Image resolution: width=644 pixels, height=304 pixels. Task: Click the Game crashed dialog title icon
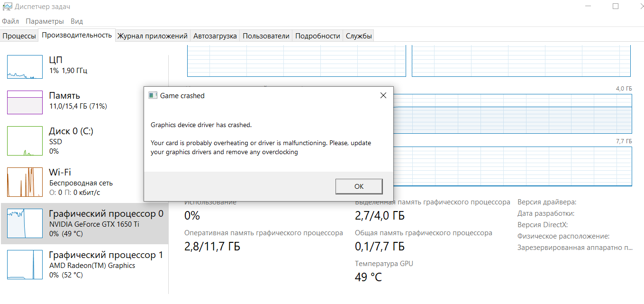tap(153, 95)
